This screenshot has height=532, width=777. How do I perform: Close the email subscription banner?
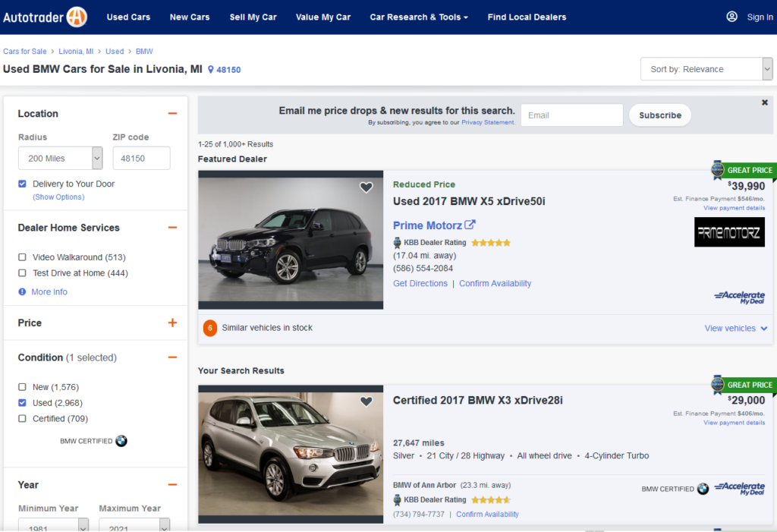[765, 102]
